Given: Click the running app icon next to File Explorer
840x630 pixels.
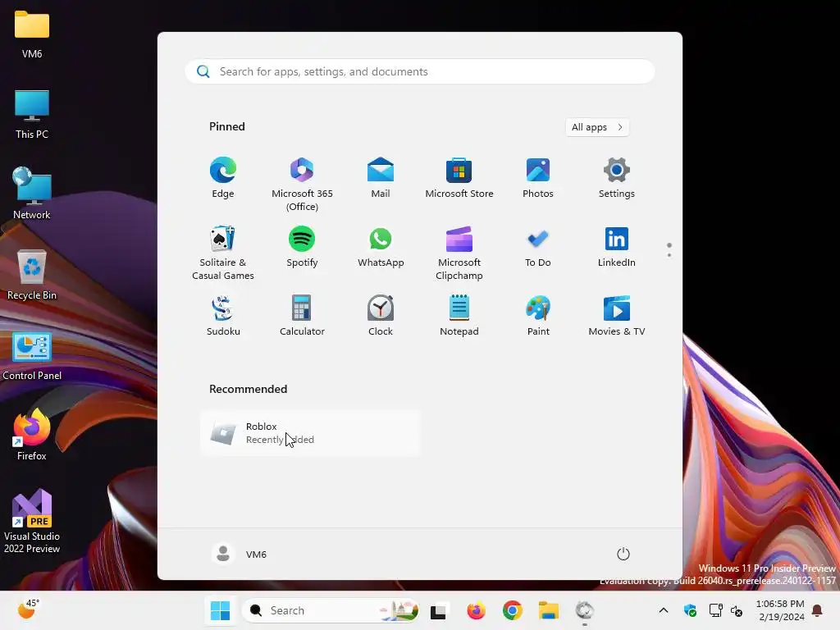Looking at the screenshot, I should [x=584, y=610].
